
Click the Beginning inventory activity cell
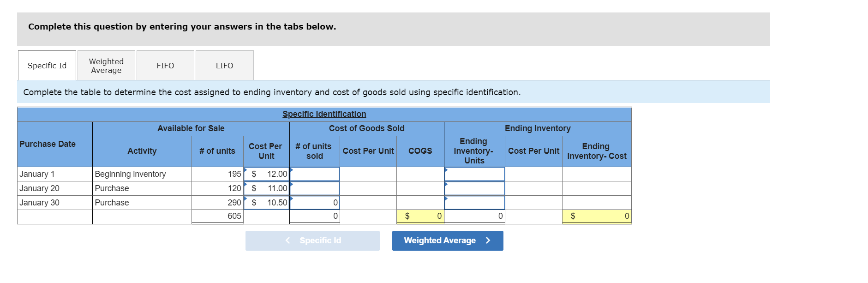142,174
